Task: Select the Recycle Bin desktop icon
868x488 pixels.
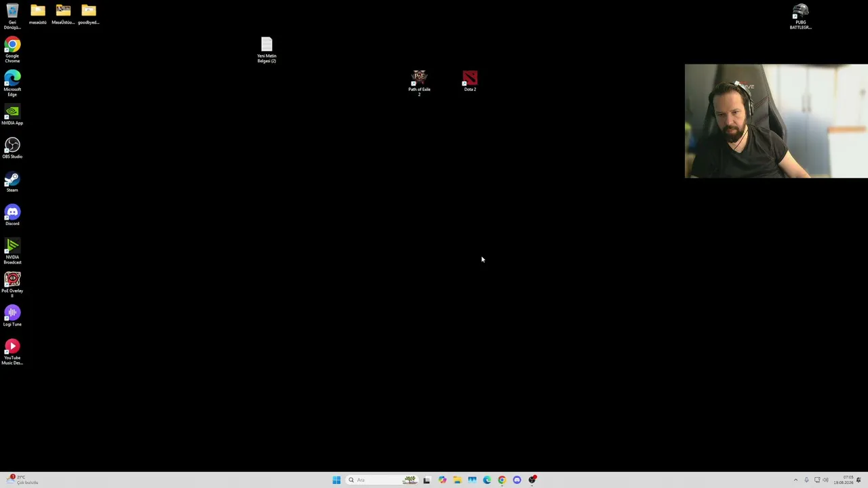Action: pos(12,16)
